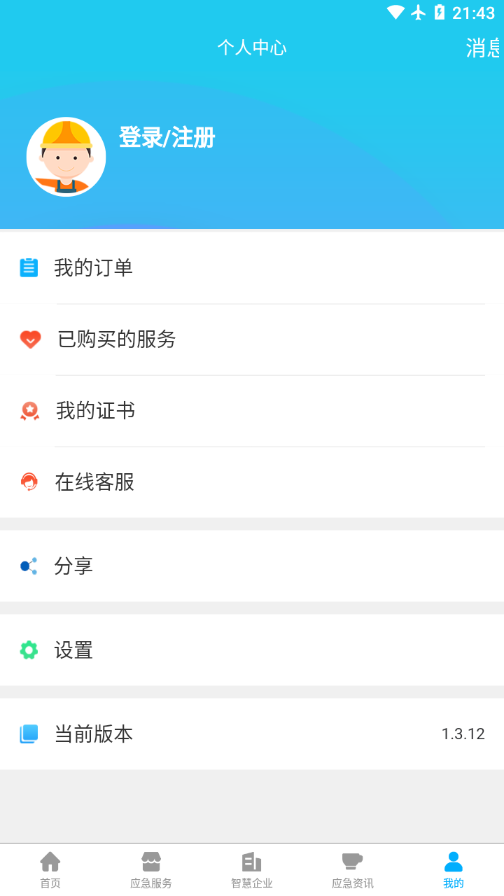Open 已购买的服务 entry
Image resolution: width=504 pixels, height=896 pixels.
tap(252, 339)
